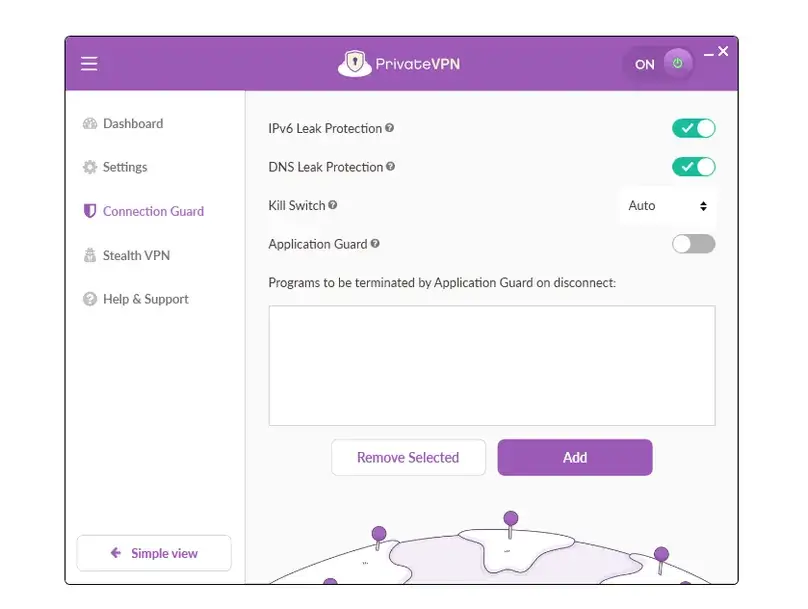Image resolution: width=808 pixels, height=609 pixels.
Task: Click the Kill Switch label
Action: click(x=297, y=206)
